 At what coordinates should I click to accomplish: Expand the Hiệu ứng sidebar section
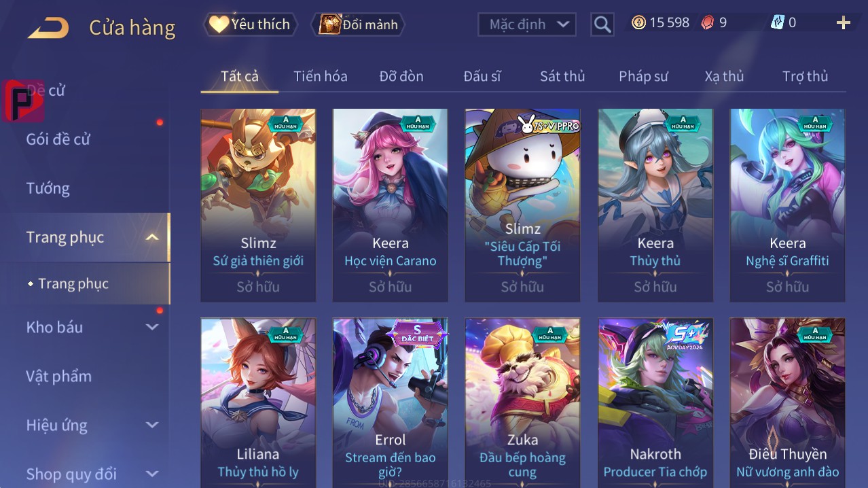(x=152, y=425)
